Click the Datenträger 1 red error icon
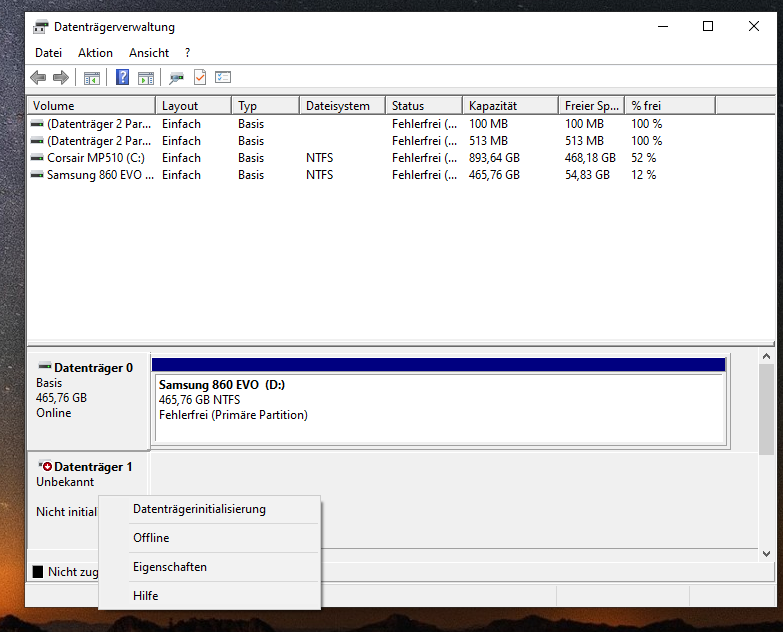 tap(46, 466)
